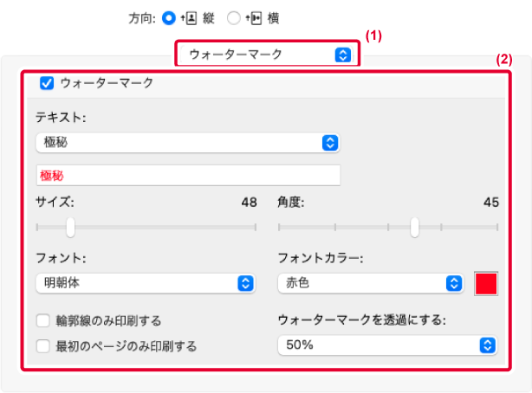Click the red 極秘 watermark text field
Image resolution: width=532 pixels, height=393 pixels.
coord(187,175)
